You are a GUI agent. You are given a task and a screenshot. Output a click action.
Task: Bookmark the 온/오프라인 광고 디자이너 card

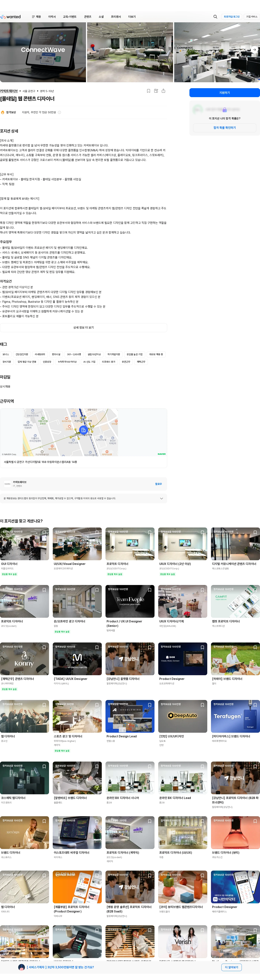(97, 590)
